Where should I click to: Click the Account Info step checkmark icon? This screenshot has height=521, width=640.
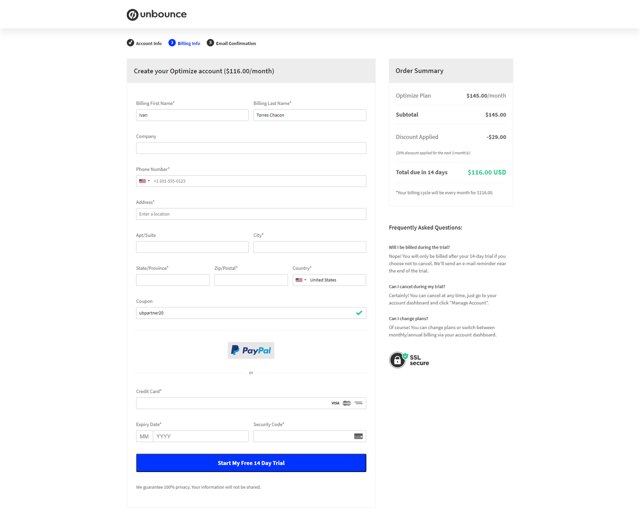(130, 43)
